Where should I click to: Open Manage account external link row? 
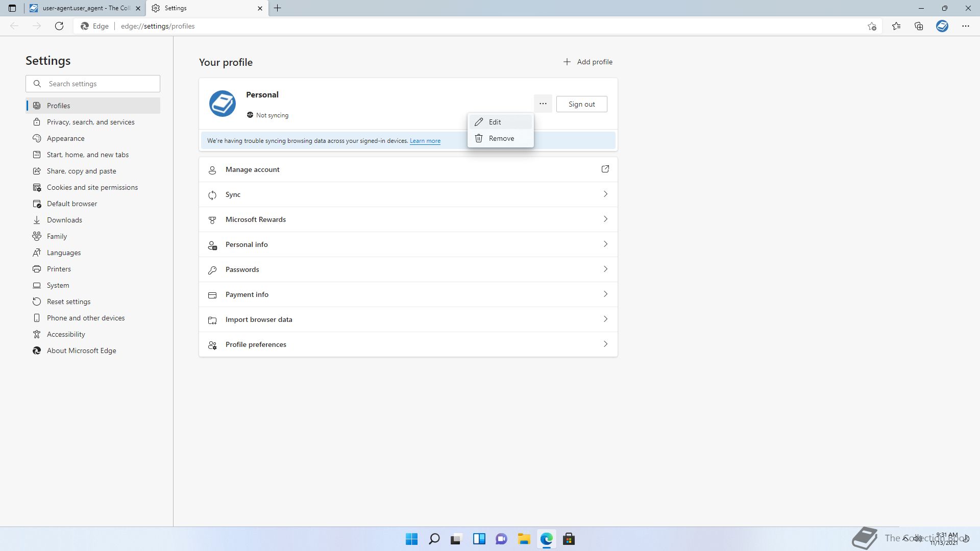tap(408, 169)
